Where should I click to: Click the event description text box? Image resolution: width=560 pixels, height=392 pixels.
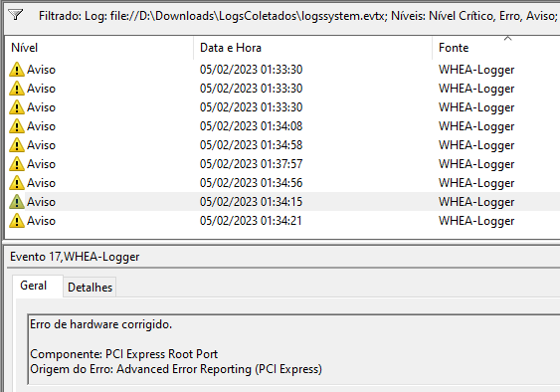coord(293,349)
